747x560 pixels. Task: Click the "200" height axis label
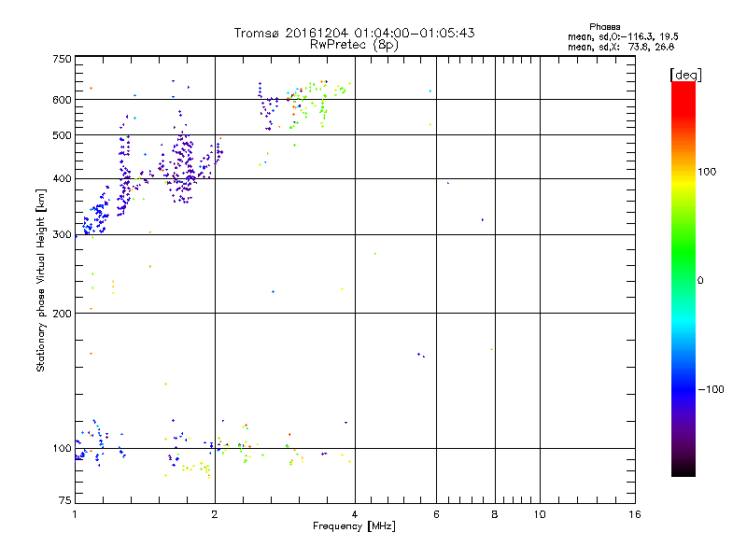[x=62, y=314]
